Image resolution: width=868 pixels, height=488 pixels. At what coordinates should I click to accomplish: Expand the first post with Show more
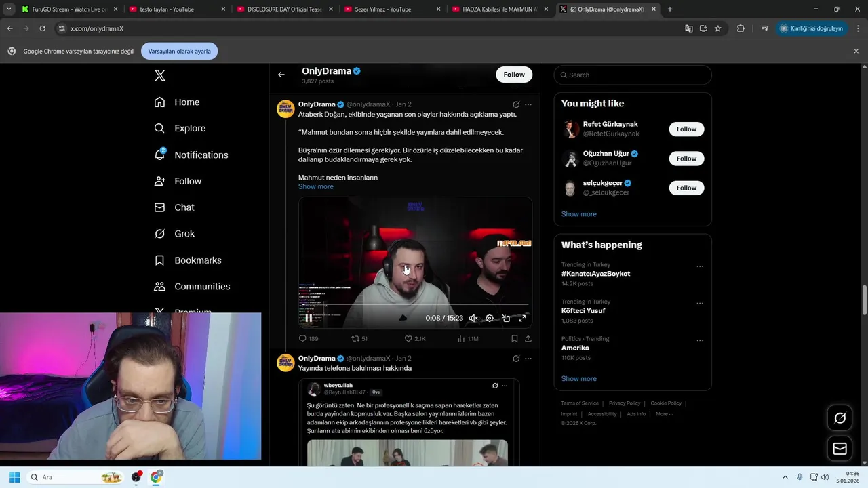[316, 187]
